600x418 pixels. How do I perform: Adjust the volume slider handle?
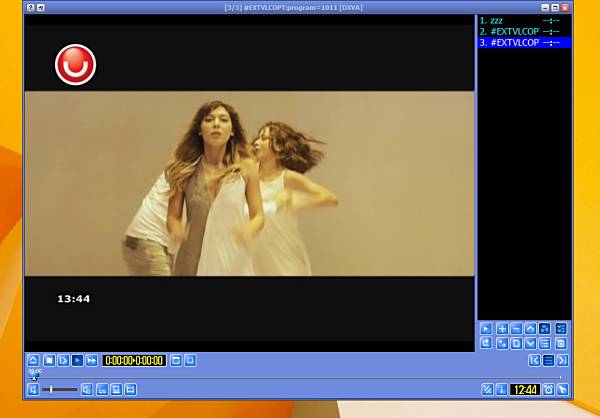click(x=51, y=389)
